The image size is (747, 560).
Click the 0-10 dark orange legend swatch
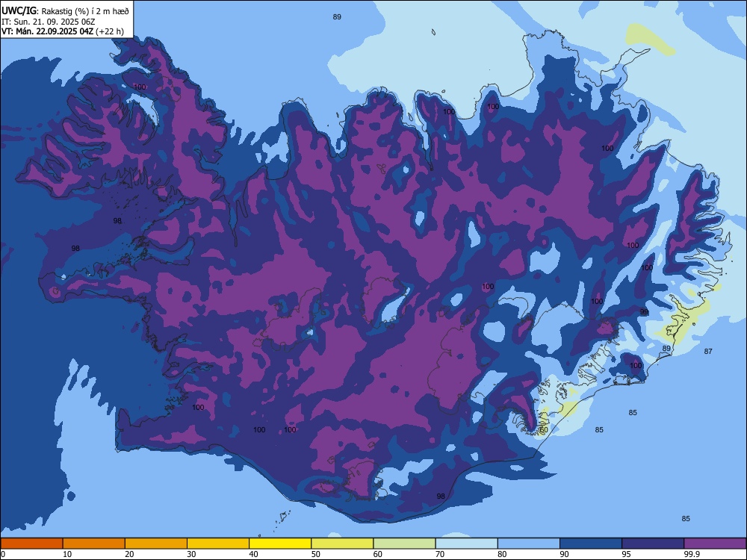[31, 544]
